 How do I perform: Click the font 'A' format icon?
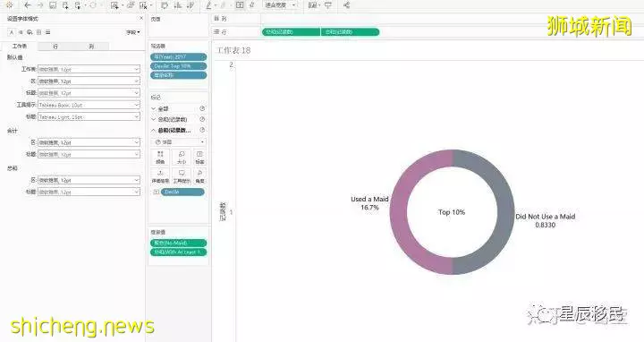(x=12, y=32)
